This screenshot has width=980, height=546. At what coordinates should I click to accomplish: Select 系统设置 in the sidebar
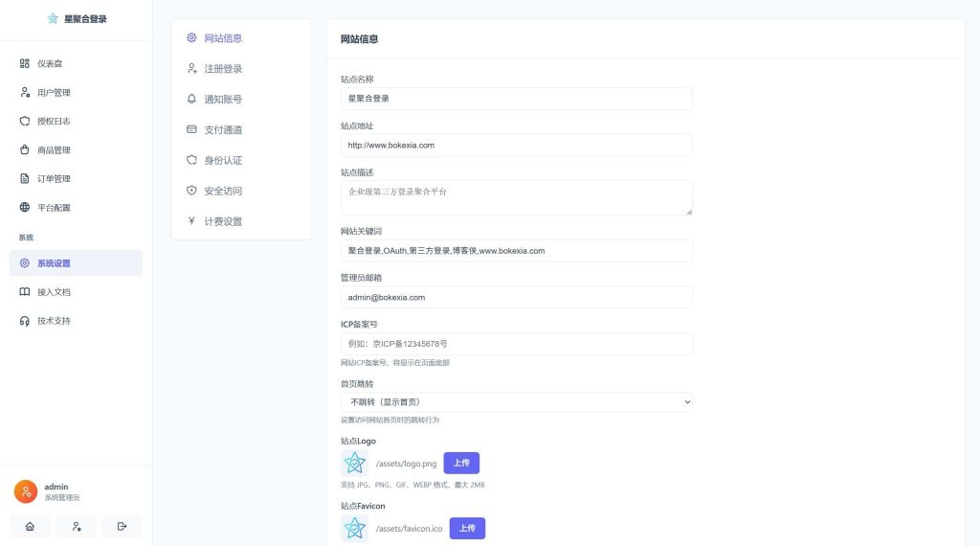coord(76,263)
